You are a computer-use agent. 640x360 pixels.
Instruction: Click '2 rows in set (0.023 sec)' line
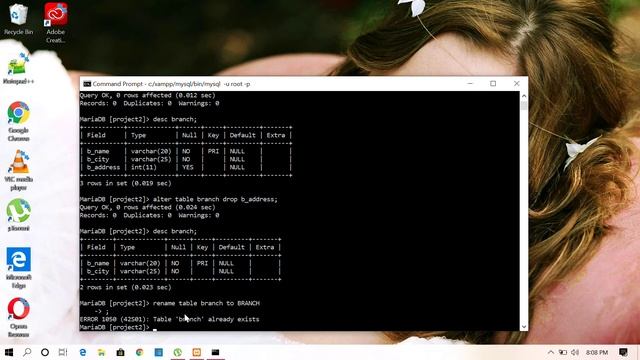tap(125, 287)
